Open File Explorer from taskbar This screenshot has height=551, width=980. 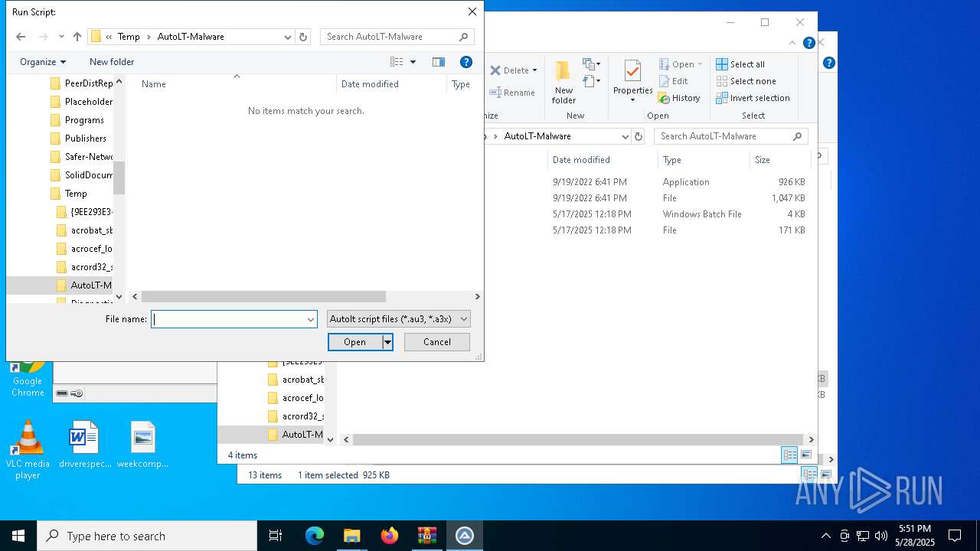click(x=352, y=536)
